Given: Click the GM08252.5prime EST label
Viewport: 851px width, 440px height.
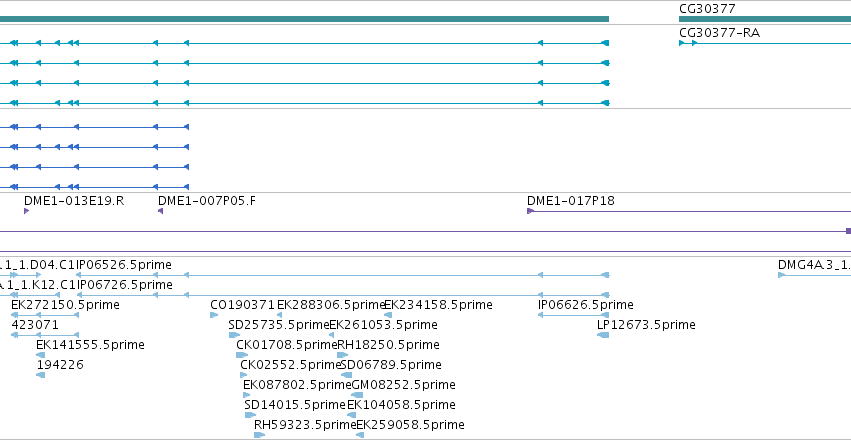Looking at the screenshot, I should click(x=404, y=385).
